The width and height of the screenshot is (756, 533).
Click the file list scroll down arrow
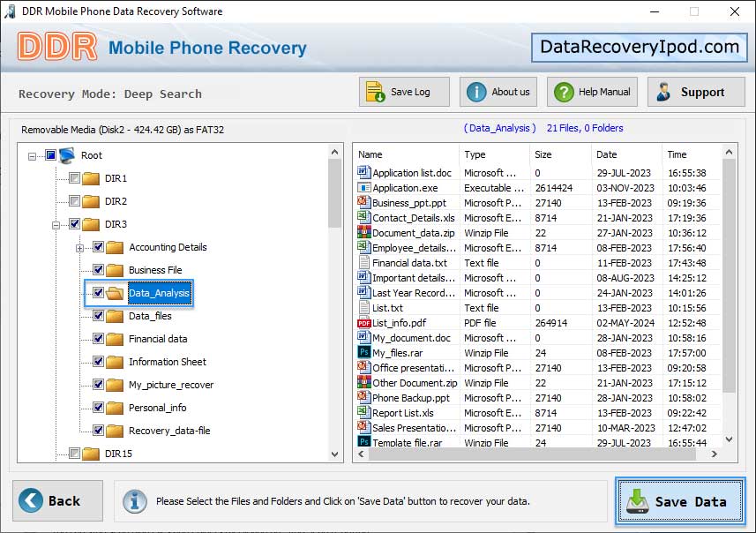tap(729, 439)
